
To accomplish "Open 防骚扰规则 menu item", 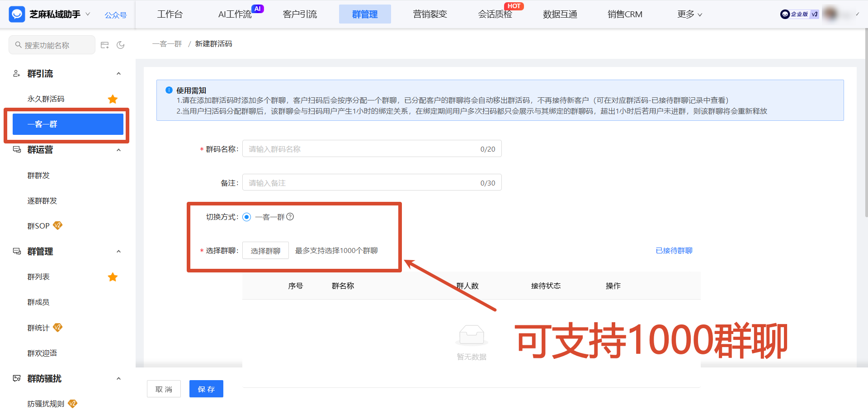I will tap(46, 404).
